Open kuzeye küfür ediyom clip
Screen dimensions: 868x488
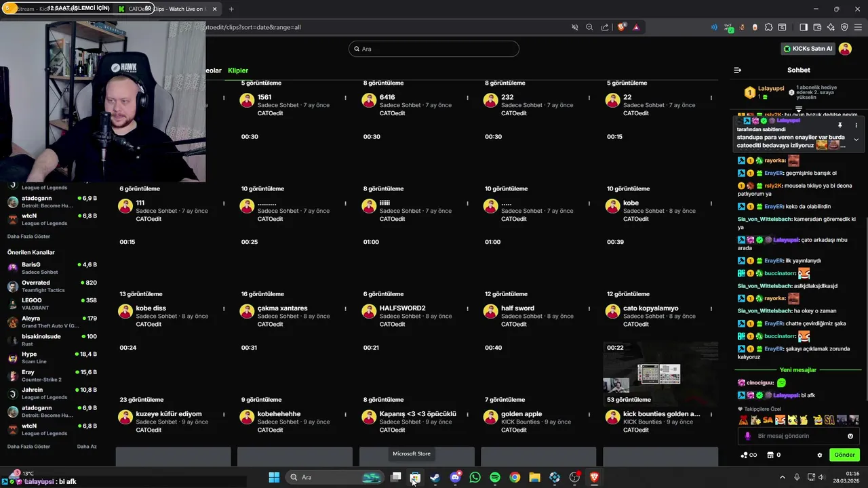tap(169, 414)
